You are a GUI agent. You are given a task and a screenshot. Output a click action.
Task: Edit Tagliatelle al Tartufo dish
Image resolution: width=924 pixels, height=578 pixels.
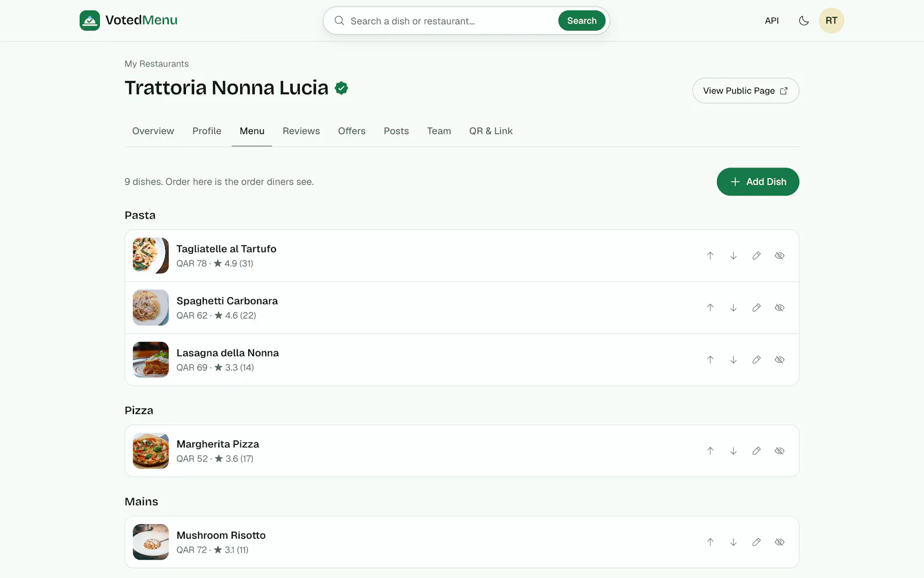tap(757, 255)
